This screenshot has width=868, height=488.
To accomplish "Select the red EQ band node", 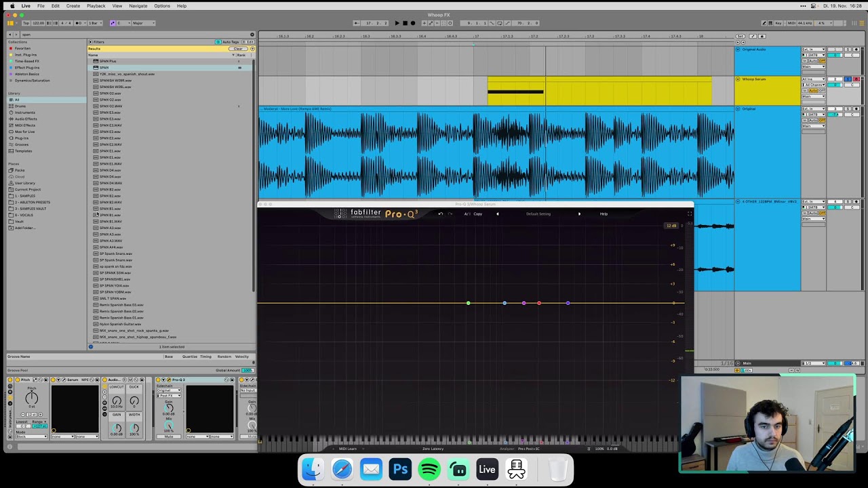I will pos(539,303).
